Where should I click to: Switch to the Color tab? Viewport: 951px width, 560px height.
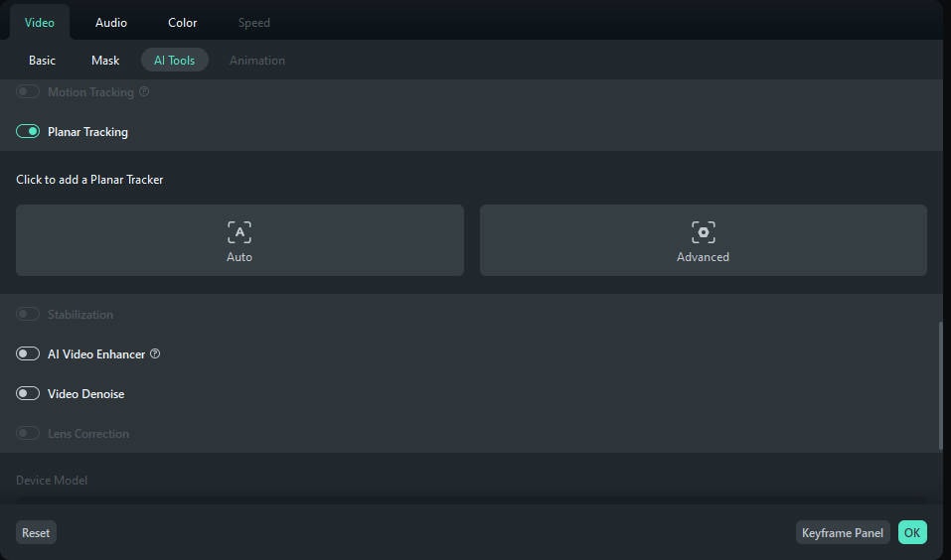(183, 23)
